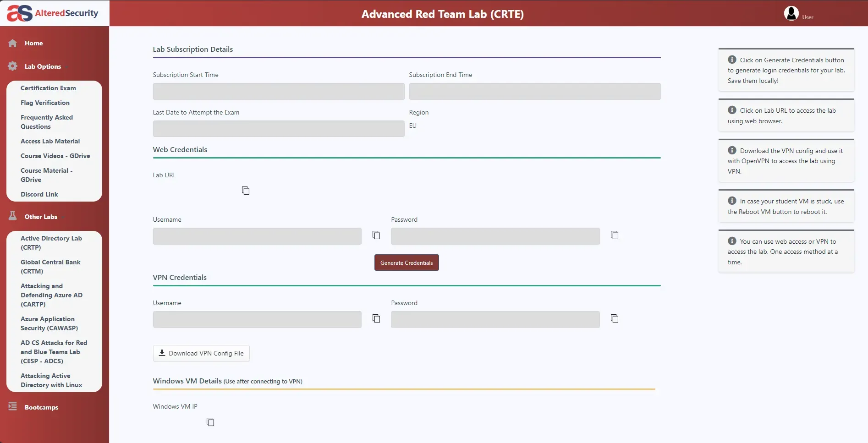Copy the VPN Credentials username
868x443 pixels.
pos(376,318)
